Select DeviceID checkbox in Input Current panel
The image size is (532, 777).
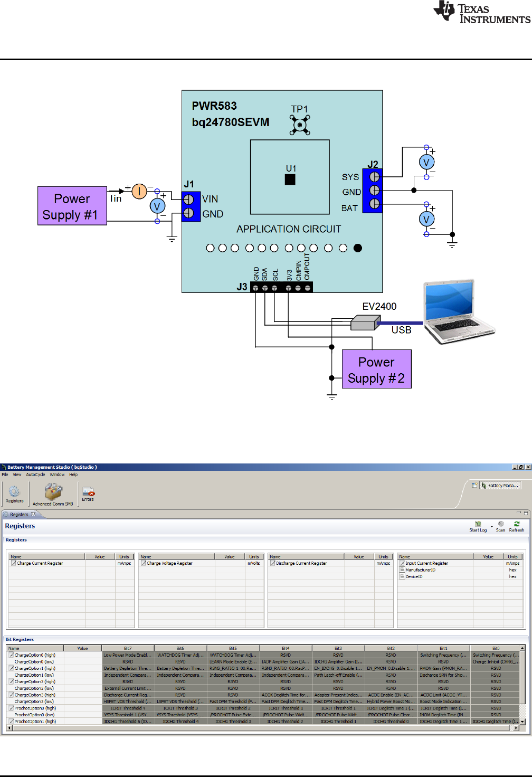(x=402, y=576)
